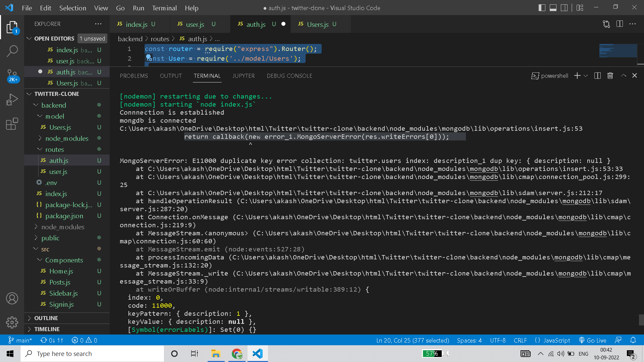644x362 pixels.
Task: Split the editor to the right
Action: [x=620, y=24]
